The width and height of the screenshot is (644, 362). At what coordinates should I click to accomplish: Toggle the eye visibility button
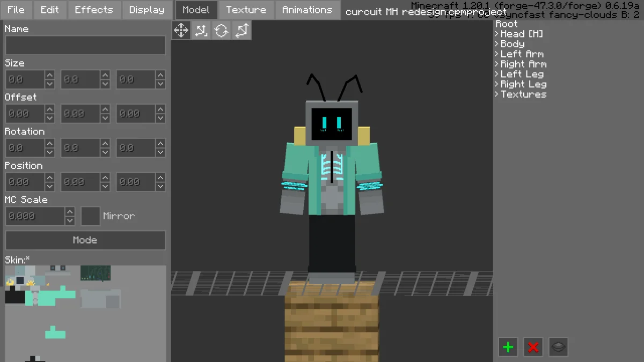click(x=558, y=347)
